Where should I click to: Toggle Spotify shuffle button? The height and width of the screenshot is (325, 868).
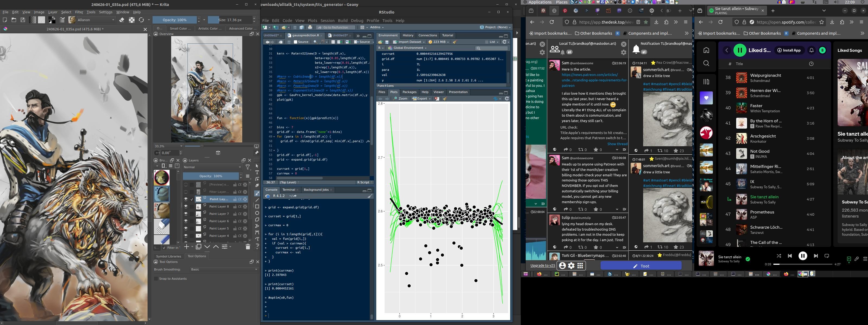[779, 256]
